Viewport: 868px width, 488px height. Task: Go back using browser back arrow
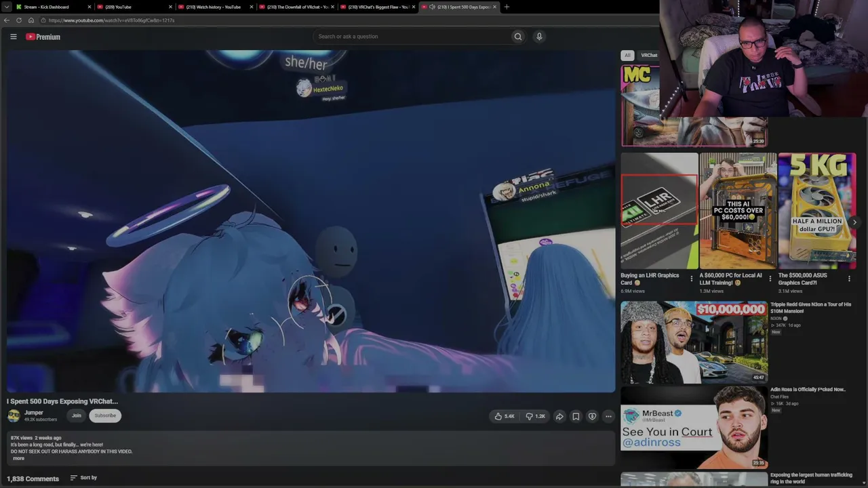tap(7, 20)
